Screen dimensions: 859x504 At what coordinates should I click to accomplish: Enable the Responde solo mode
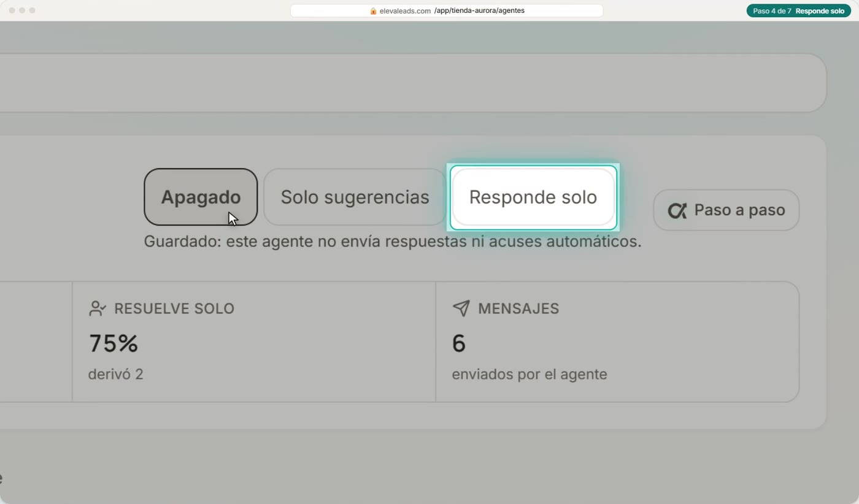pos(533,197)
